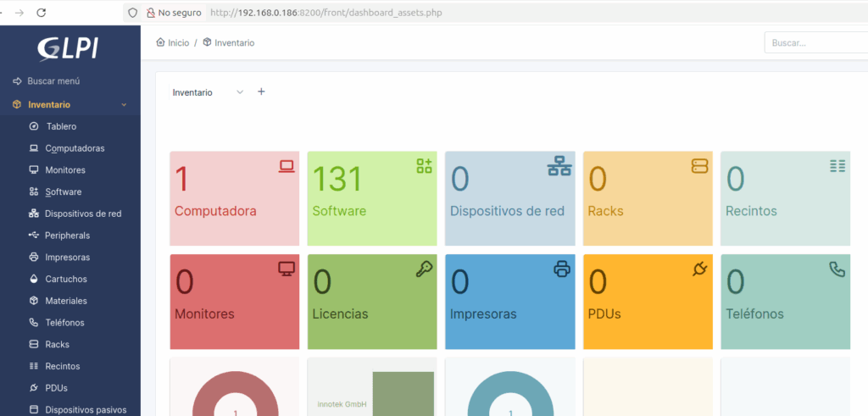Click the printer icon on Impresoras card
Image resolution: width=868 pixels, height=416 pixels.
[x=561, y=269]
